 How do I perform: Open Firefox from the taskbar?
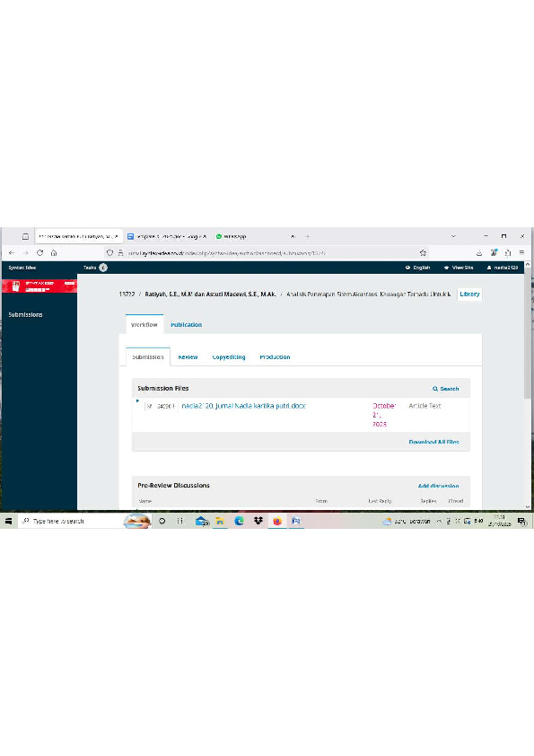pyautogui.click(x=277, y=521)
